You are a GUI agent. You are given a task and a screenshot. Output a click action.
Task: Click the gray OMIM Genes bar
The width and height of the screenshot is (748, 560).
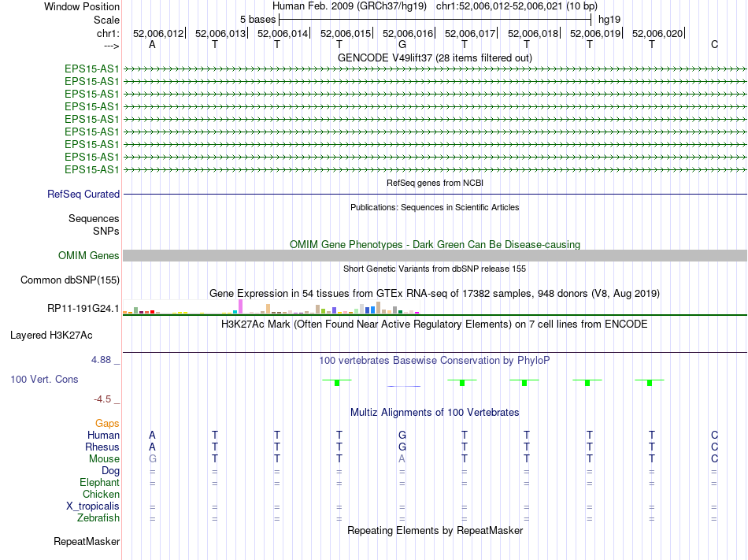[x=435, y=256]
